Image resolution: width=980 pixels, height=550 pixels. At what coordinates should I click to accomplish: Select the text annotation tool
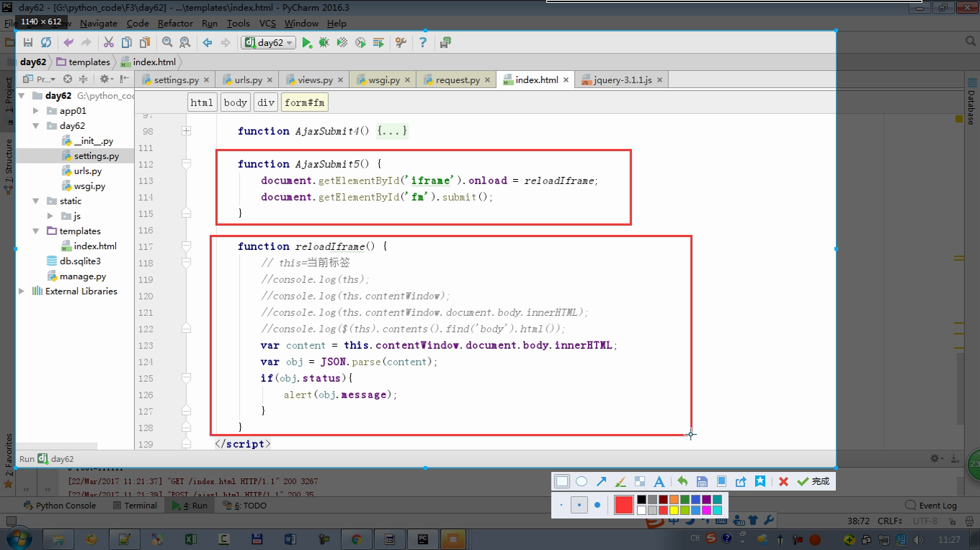click(x=659, y=481)
